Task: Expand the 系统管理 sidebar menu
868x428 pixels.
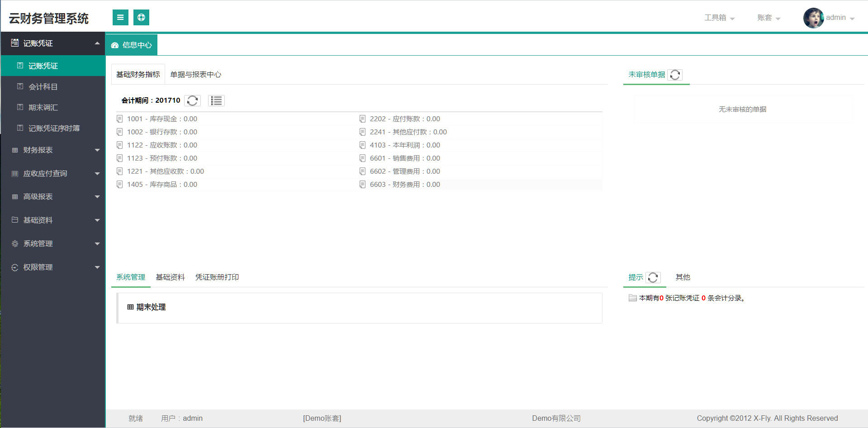Action: point(53,244)
